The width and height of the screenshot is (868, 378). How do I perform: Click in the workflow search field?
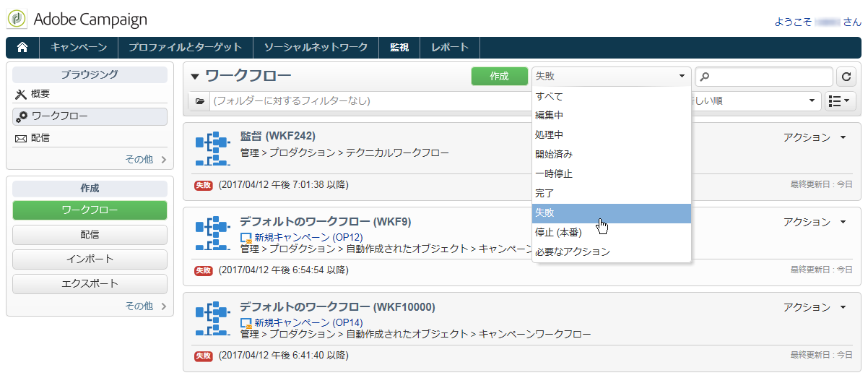pyautogui.click(x=764, y=77)
